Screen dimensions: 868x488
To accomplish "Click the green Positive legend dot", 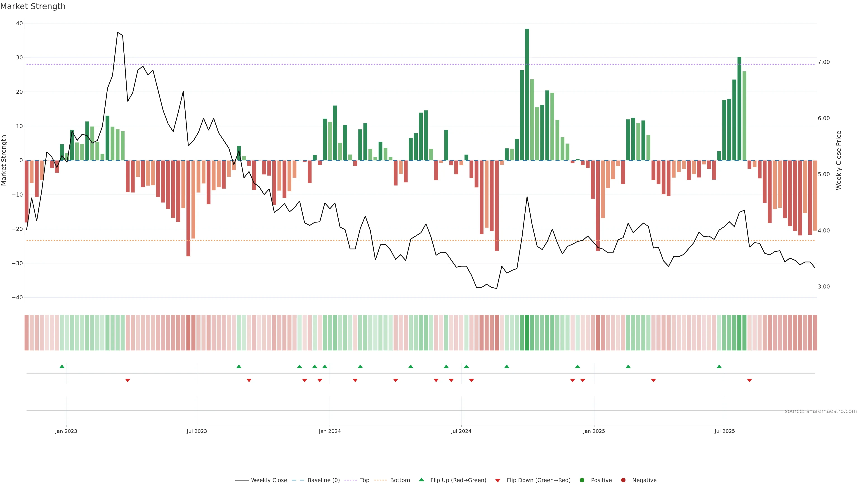I will [x=582, y=480].
